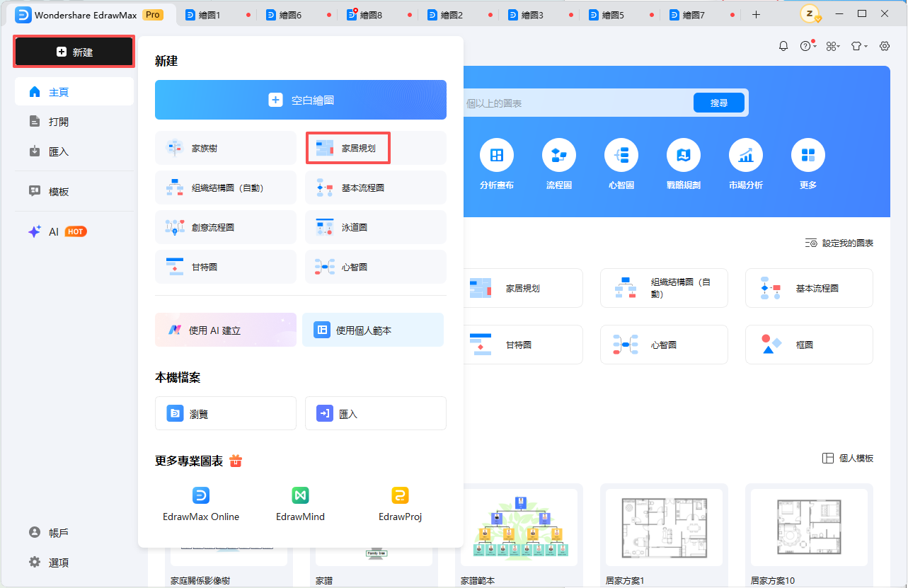The image size is (908, 588).
Task: Open the notification bell
Action: click(783, 45)
